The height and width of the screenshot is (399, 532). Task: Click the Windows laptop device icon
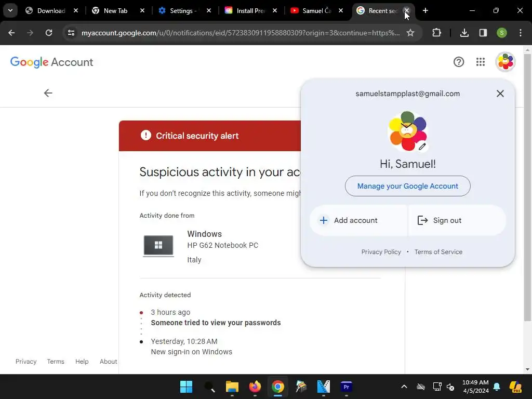(x=158, y=246)
